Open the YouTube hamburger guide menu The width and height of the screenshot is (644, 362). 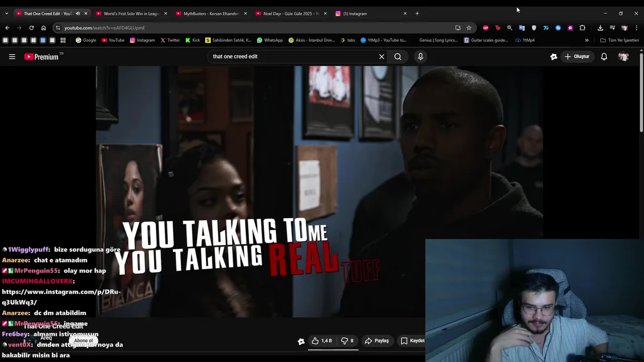[x=12, y=57]
